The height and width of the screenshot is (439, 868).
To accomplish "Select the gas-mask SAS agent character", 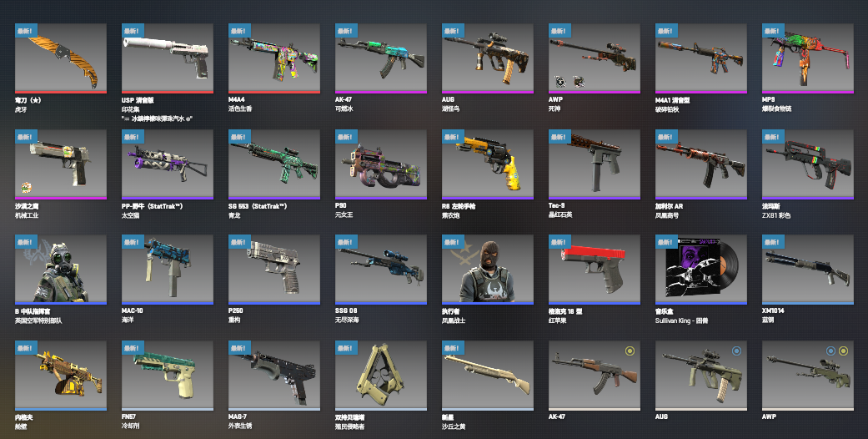I will pyautogui.click(x=61, y=270).
